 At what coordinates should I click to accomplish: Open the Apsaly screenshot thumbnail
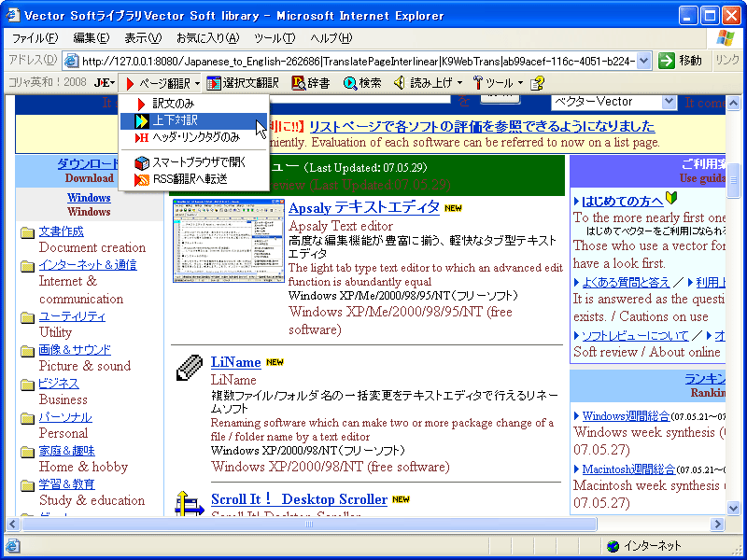coord(229,241)
